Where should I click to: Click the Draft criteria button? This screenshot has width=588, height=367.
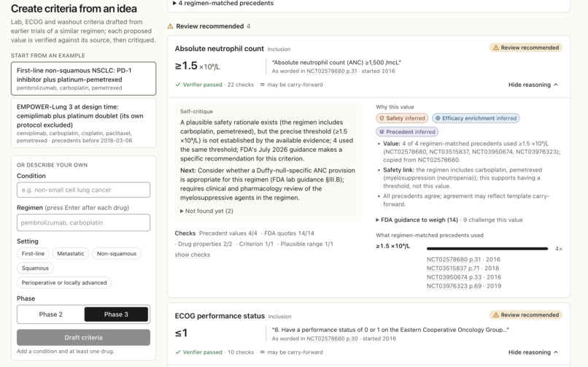click(x=83, y=337)
